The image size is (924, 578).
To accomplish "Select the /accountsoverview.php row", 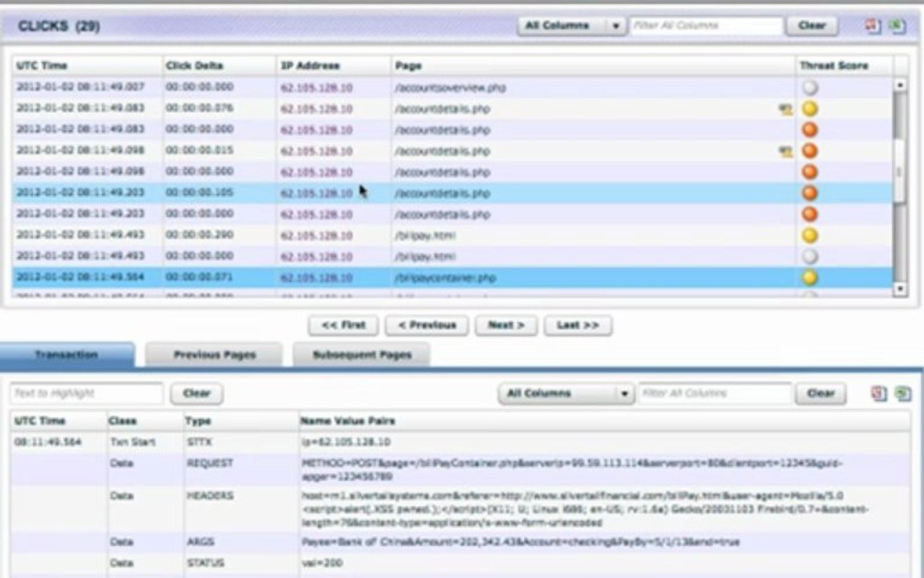I will [x=452, y=88].
